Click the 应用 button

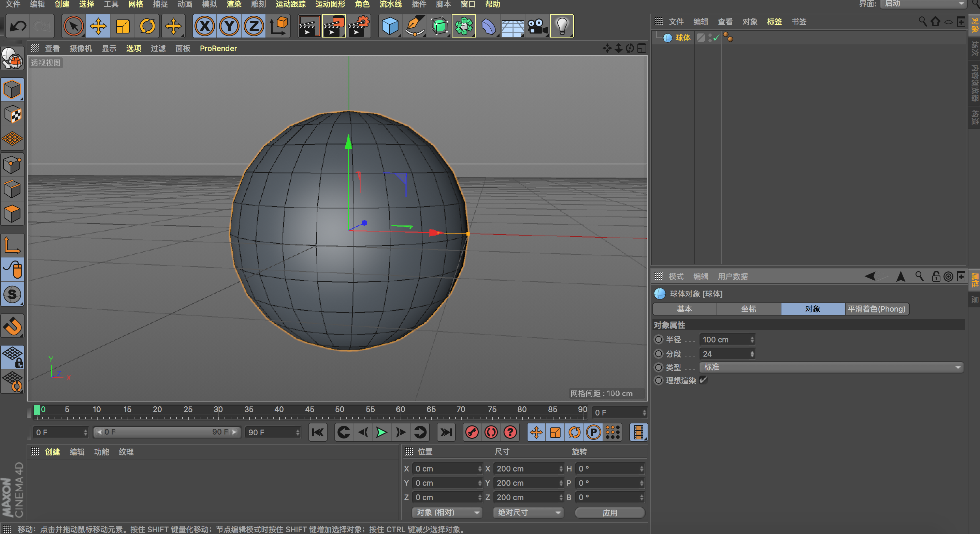click(609, 513)
